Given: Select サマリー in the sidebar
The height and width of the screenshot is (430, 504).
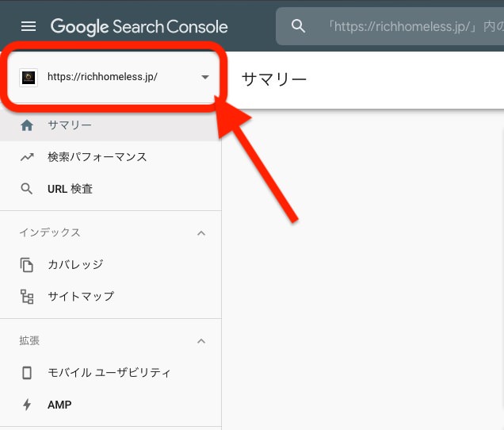Looking at the screenshot, I should 70,125.
